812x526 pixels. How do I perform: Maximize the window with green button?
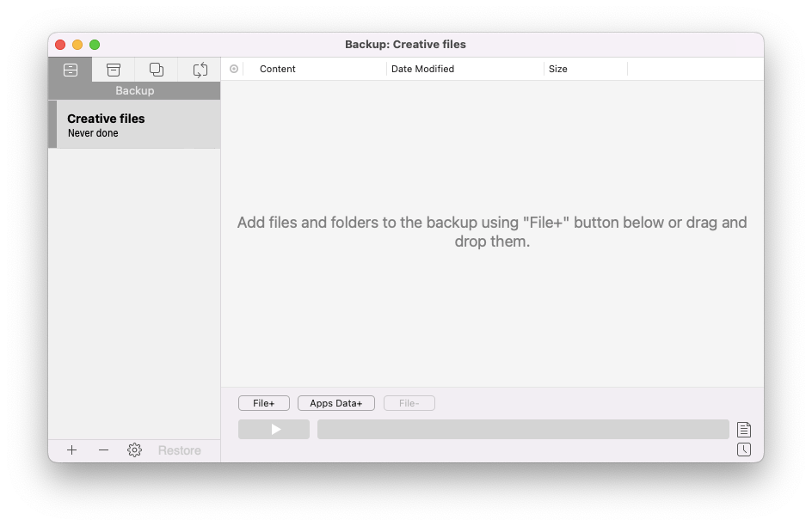point(95,45)
